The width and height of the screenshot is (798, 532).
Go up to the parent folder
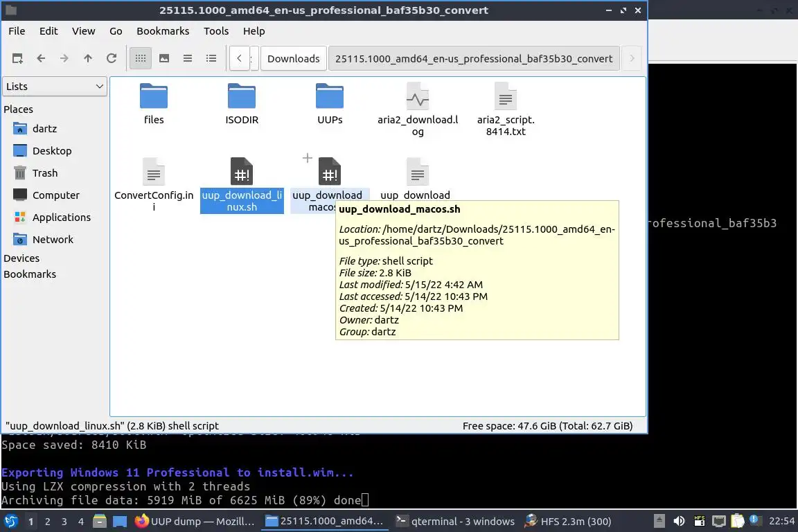coord(87,59)
